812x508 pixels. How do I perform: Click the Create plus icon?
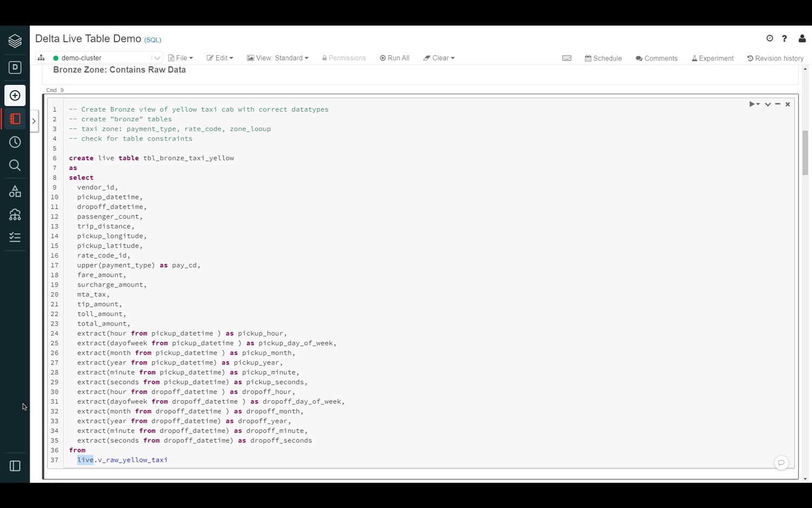click(15, 95)
